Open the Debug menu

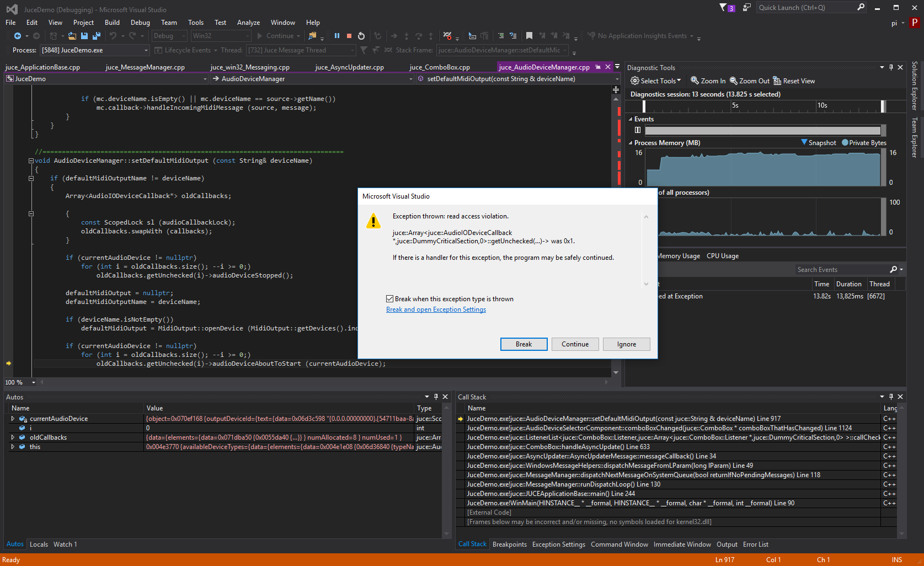tap(140, 23)
